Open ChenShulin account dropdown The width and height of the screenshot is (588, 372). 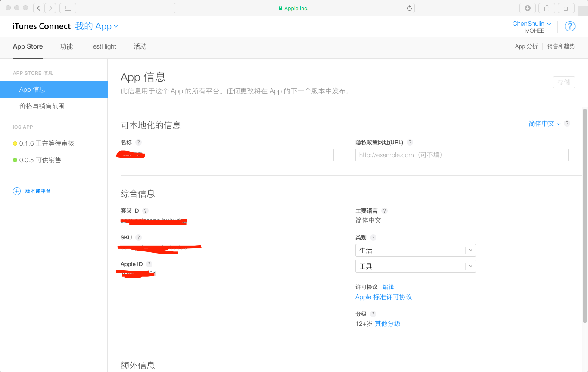(532, 24)
